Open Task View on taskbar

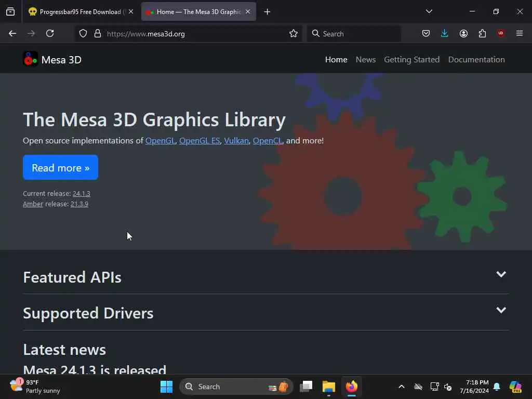coord(306,387)
